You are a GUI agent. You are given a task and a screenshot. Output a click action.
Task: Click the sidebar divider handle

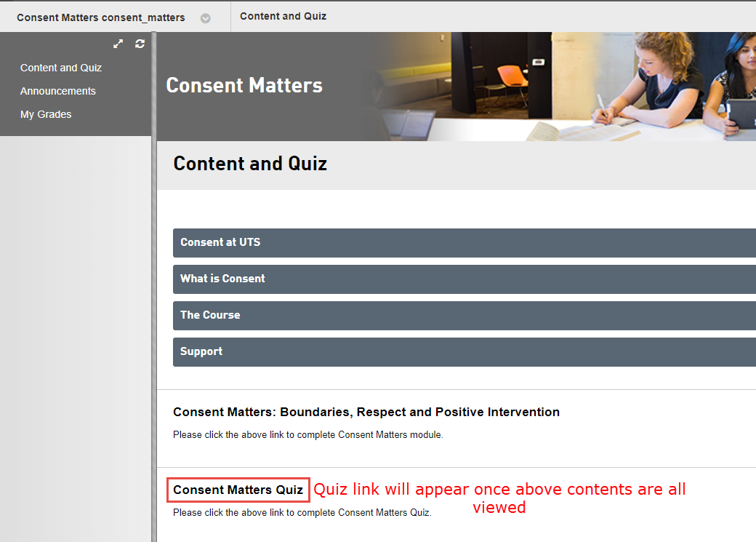click(x=153, y=291)
